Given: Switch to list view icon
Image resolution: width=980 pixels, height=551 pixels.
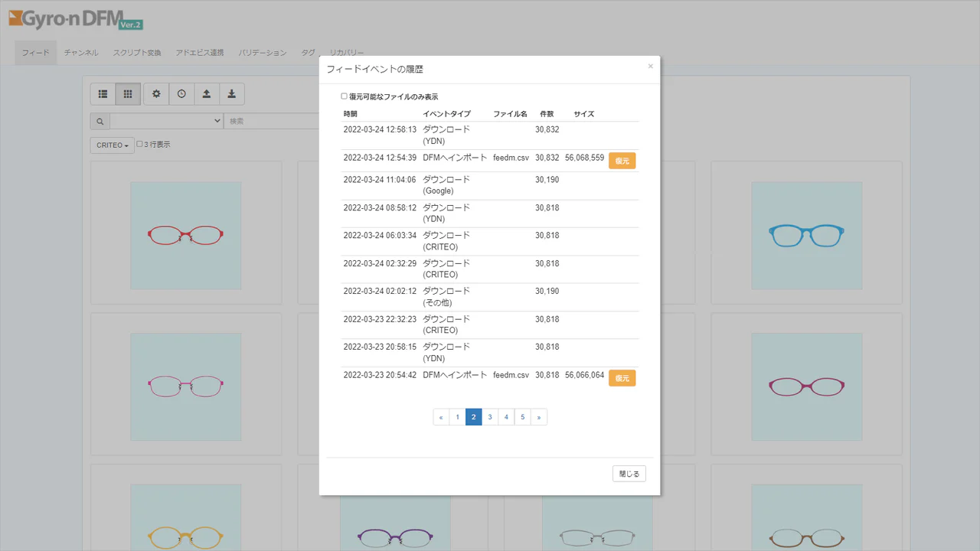Looking at the screenshot, I should point(103,94).
